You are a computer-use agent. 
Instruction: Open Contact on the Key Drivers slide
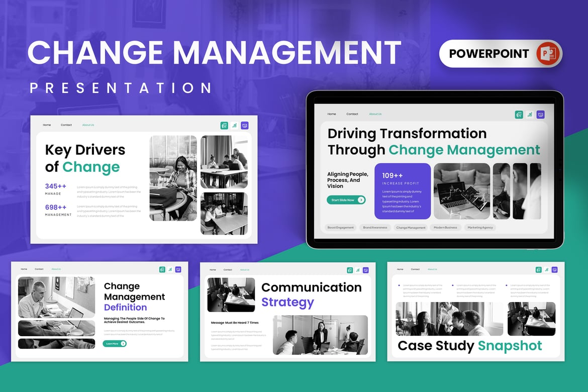[66, 125]
